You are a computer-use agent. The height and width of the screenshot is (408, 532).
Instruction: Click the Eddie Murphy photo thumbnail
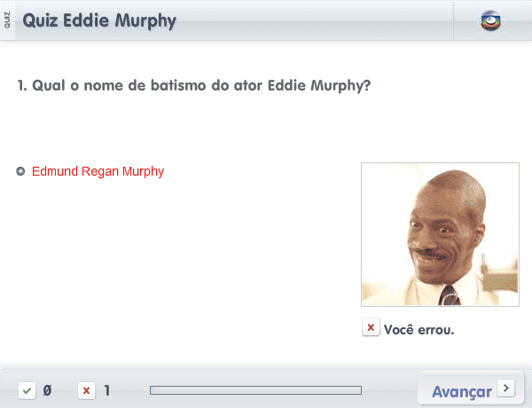440,234
